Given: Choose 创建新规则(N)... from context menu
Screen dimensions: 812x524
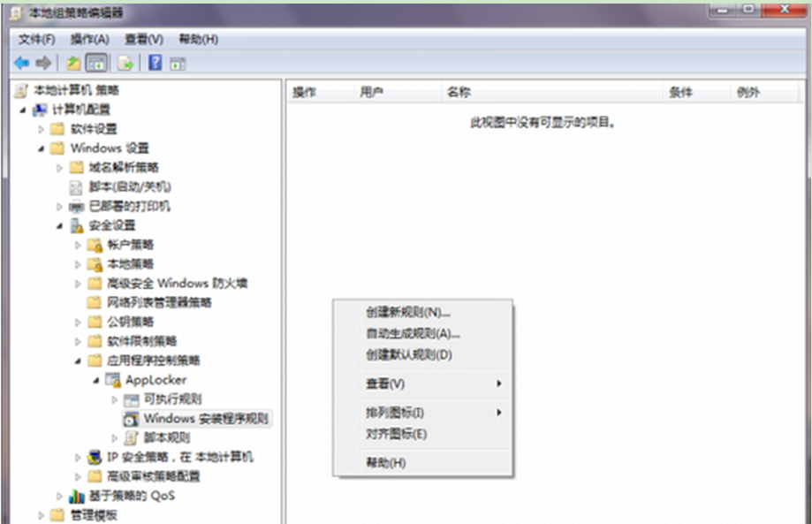Looking at the screenshot, I should point(408,312).
